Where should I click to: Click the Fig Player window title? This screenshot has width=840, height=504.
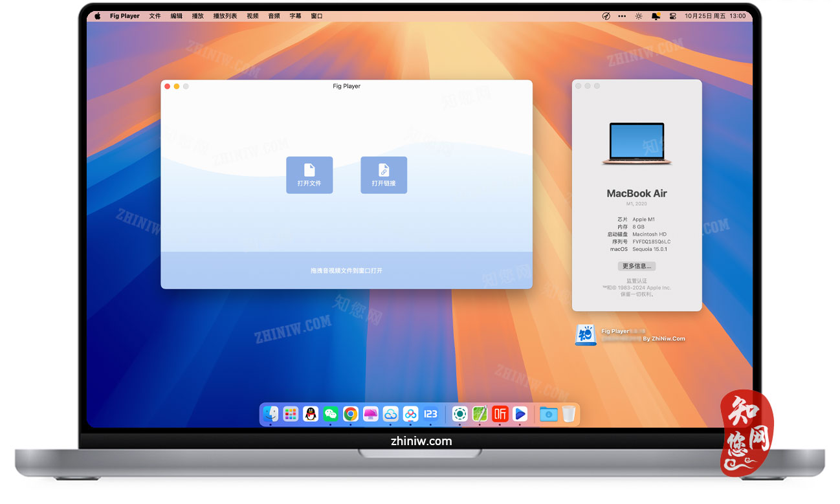pos(346,86)
